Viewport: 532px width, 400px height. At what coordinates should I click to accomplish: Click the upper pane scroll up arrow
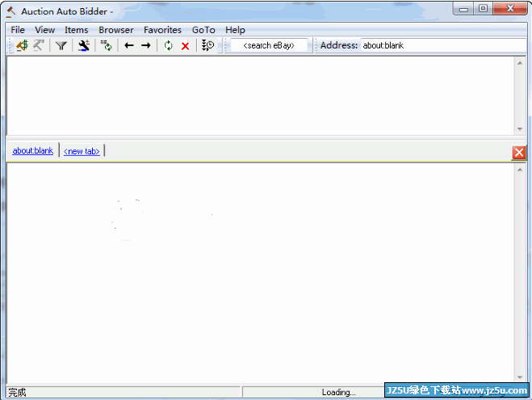coord(520,63)
